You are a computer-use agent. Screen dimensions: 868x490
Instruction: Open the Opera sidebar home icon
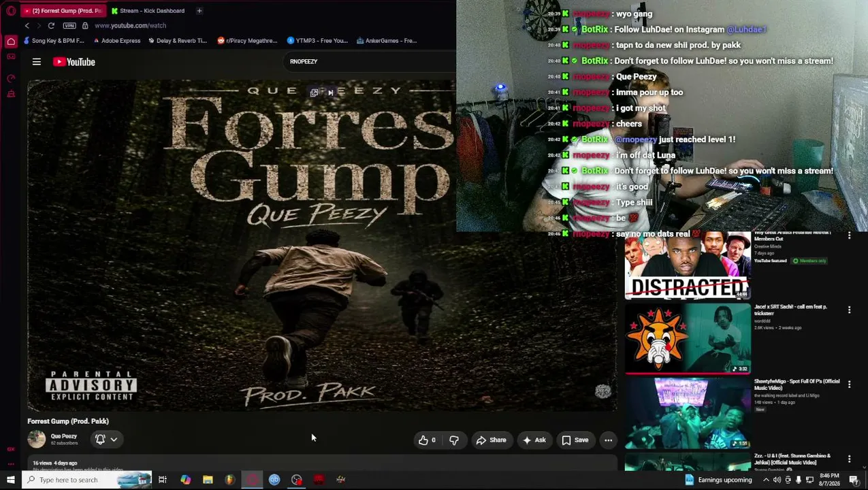11,42
